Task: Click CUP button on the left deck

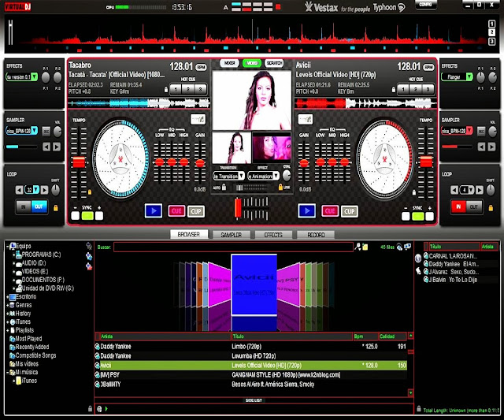Action: click(196, 211)
